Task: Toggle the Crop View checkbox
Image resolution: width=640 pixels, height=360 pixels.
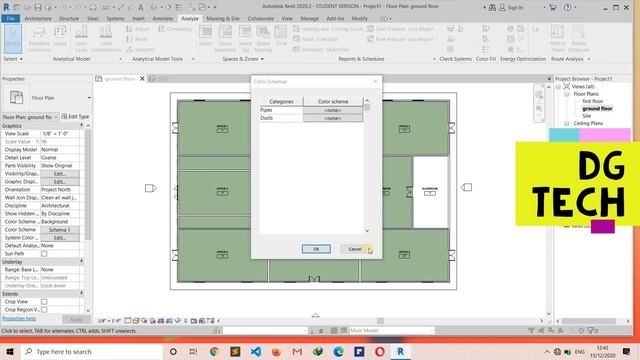Action: (44, 302)
